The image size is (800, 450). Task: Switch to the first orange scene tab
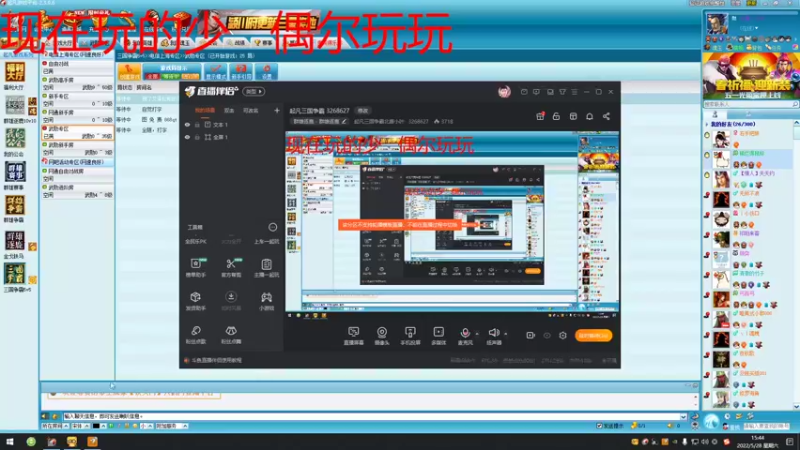coord(205,110)
